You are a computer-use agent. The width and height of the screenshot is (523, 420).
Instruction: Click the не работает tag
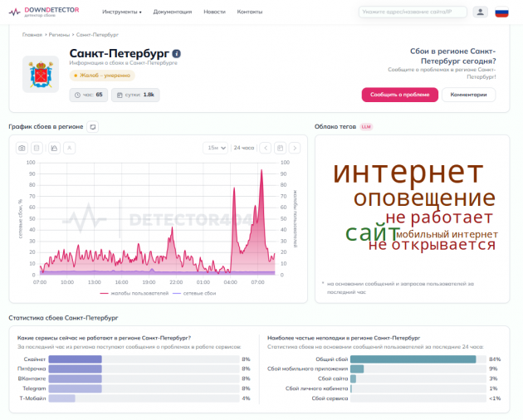tap(439, 217)
